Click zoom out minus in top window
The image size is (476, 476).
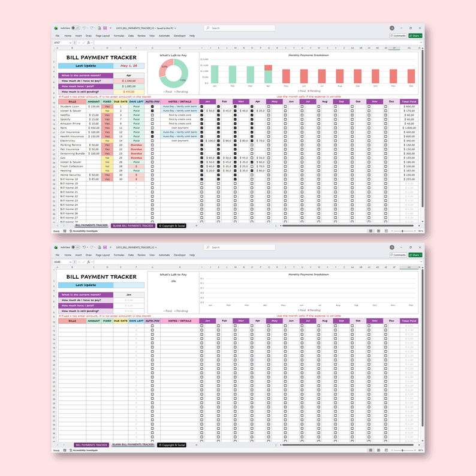click(x=392, y=231)
